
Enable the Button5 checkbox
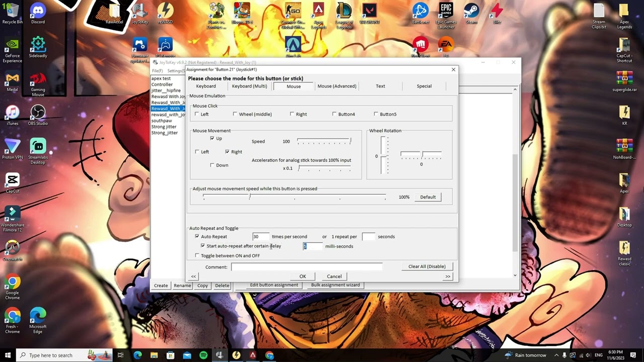click(376, 114)
